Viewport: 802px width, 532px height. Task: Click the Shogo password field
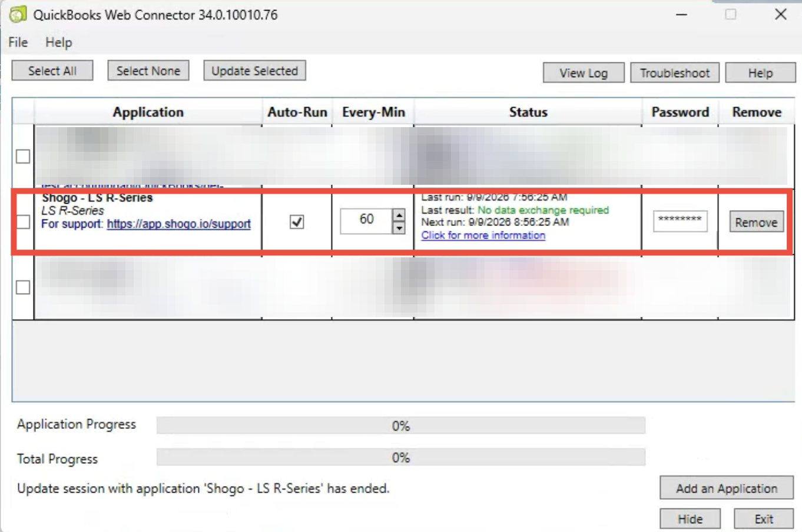[680, 221]
